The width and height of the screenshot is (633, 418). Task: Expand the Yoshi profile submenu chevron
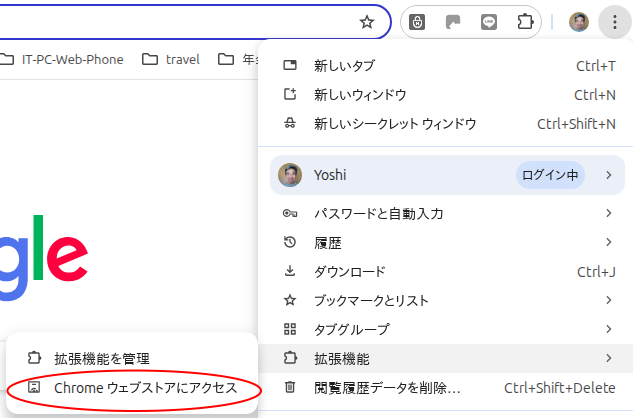pyautogui.click(x=609, y=175)
